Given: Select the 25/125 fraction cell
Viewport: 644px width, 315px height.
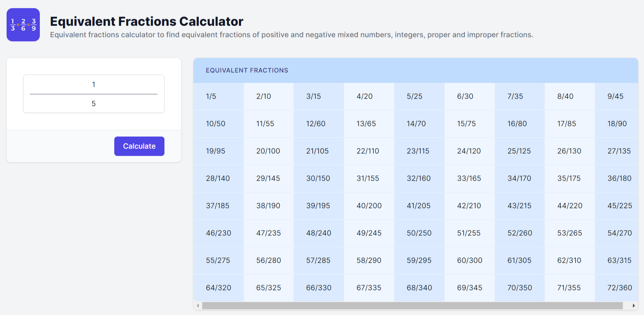Looking at the screenshot, I should coord(519,151).
